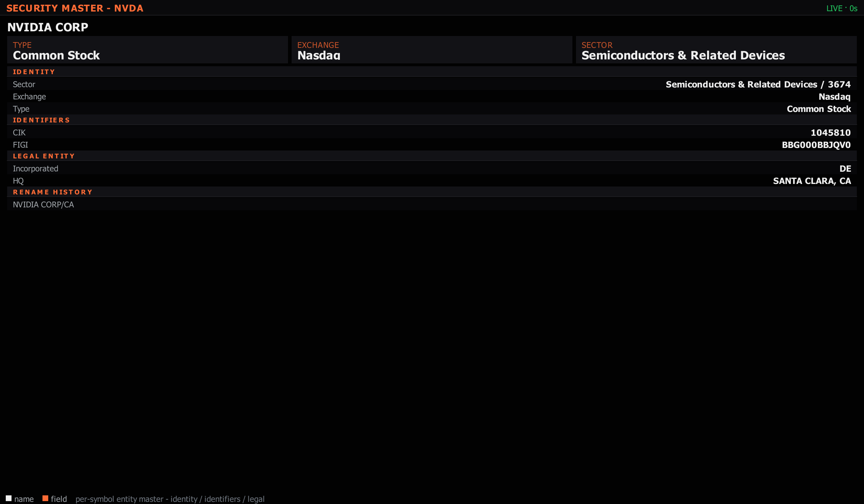Select the DE incorporation value
864x504 pixels.
845,169
